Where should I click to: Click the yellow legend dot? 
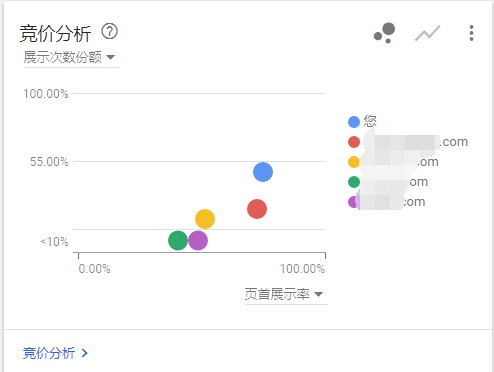353,162
